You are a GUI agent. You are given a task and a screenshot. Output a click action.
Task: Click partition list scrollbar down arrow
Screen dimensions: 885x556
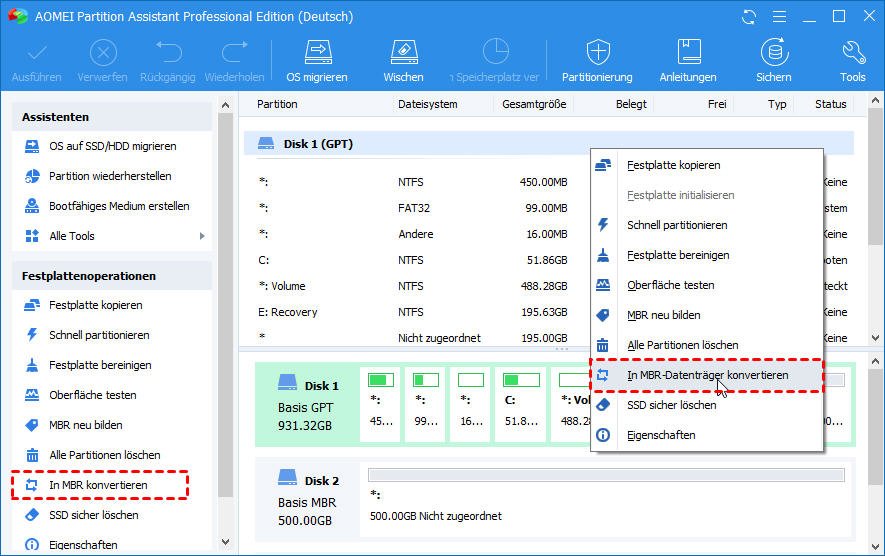tap(875, 338)
